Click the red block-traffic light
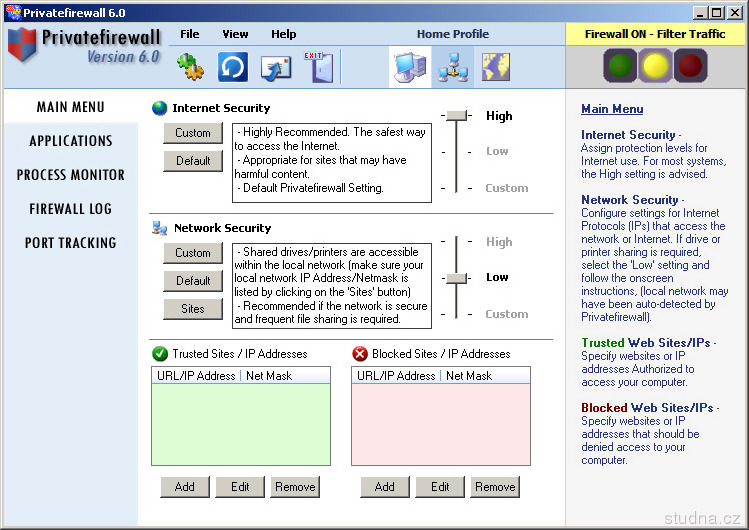Viewport: 749px width, 530px height. point(690,65)
